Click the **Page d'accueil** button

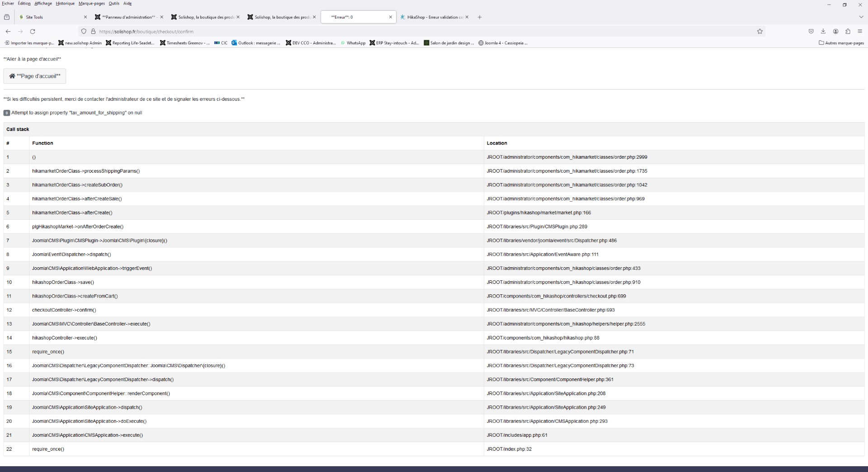[x=35, y=76]
